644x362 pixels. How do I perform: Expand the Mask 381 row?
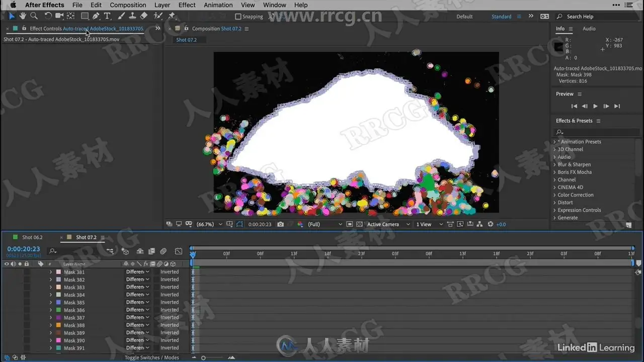[x=51, y=272]
